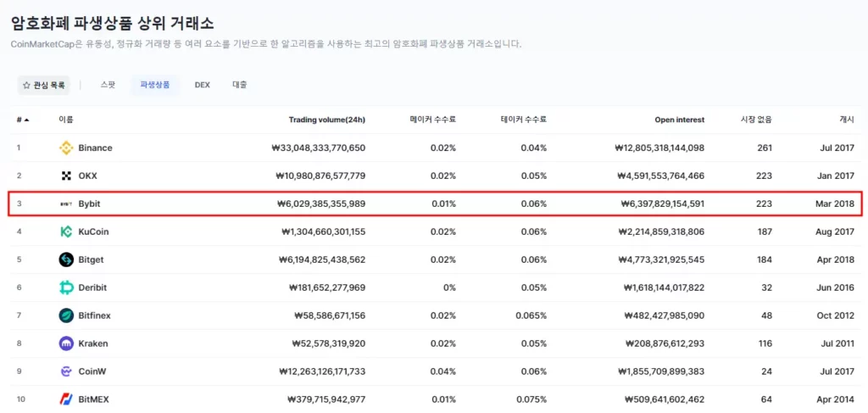Click BitMEX taker fee 0.075%

tap(531, 399)
